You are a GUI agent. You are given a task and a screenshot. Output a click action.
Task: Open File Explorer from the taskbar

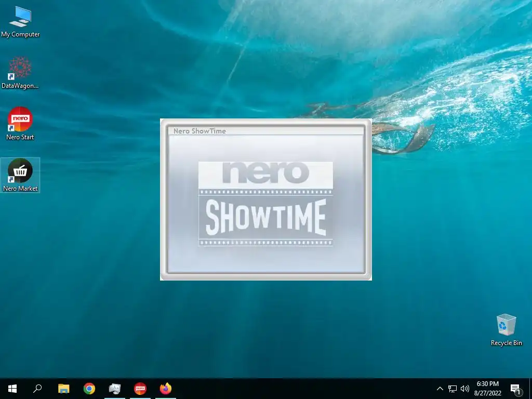(x=64, y=389)
